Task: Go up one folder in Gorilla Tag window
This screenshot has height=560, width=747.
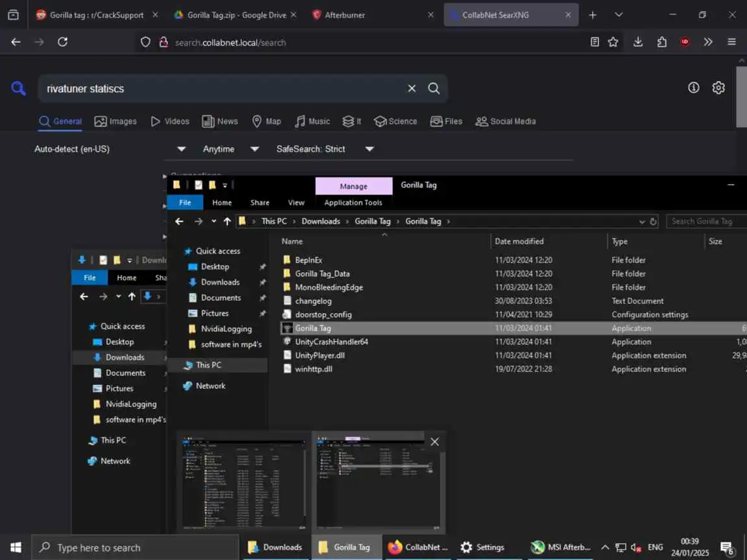Action: 227,222
